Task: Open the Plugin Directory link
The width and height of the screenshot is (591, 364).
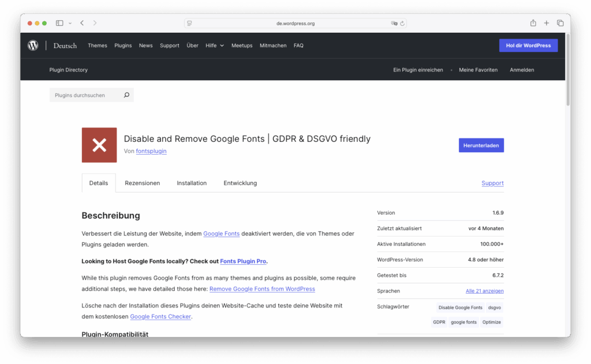Action: [x=68, y=70]
